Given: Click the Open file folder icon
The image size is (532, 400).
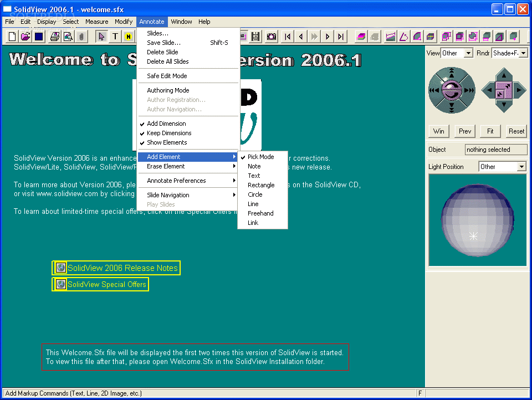Looking at the screenshot, I should 25,37.
